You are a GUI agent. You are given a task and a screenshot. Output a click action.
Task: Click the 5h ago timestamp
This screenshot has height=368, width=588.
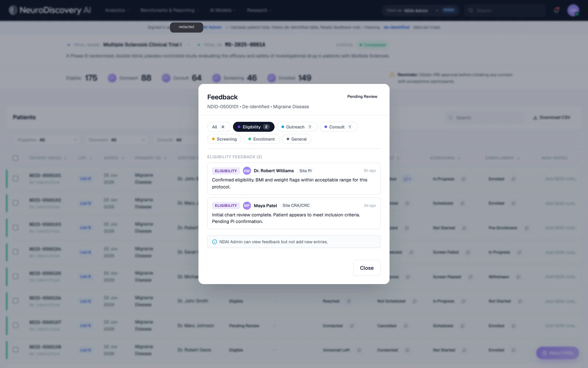[x=370, y=171]
